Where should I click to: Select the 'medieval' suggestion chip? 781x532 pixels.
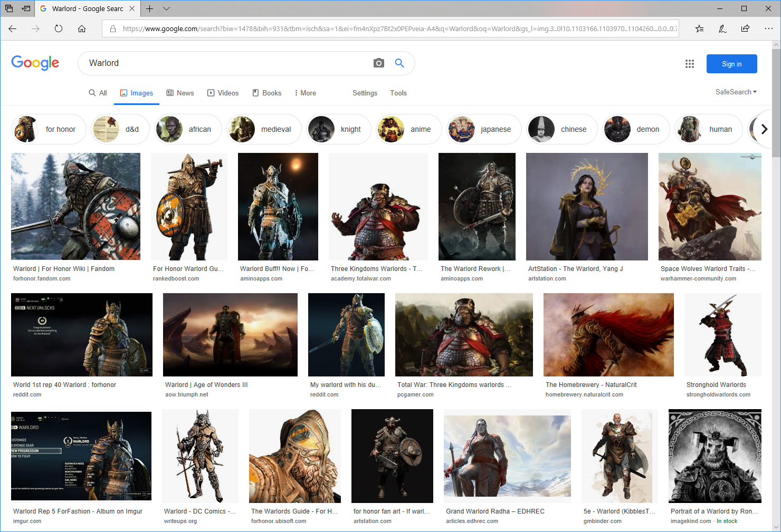coord(264,129)
